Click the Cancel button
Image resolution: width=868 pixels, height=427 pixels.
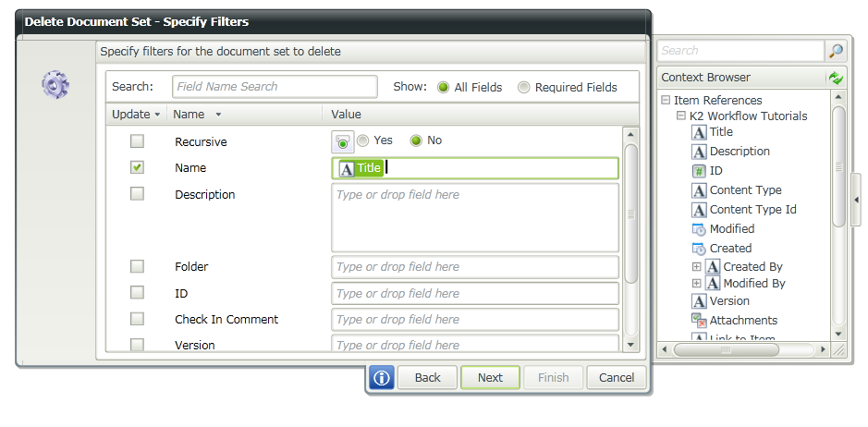click(x=617, y=377)
